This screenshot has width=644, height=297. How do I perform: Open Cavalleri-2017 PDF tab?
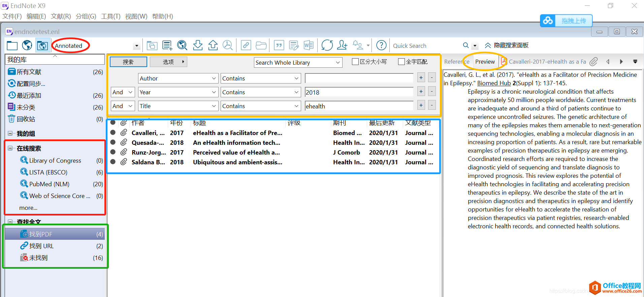[x=544, y=62]
